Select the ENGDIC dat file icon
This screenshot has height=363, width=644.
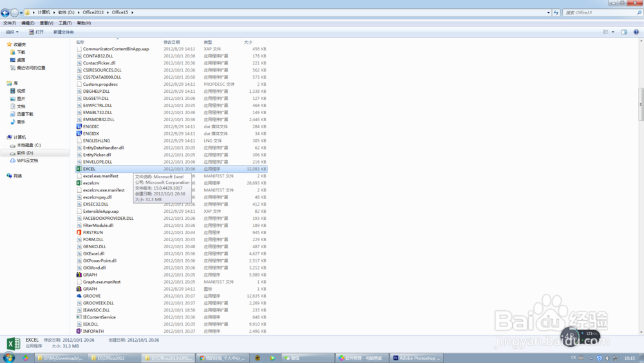point(79,126)
